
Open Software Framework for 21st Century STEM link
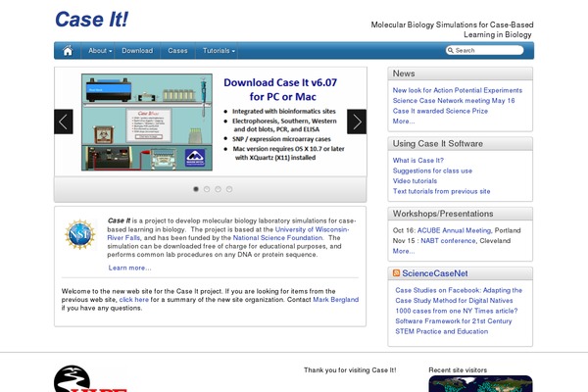point(454,326)
